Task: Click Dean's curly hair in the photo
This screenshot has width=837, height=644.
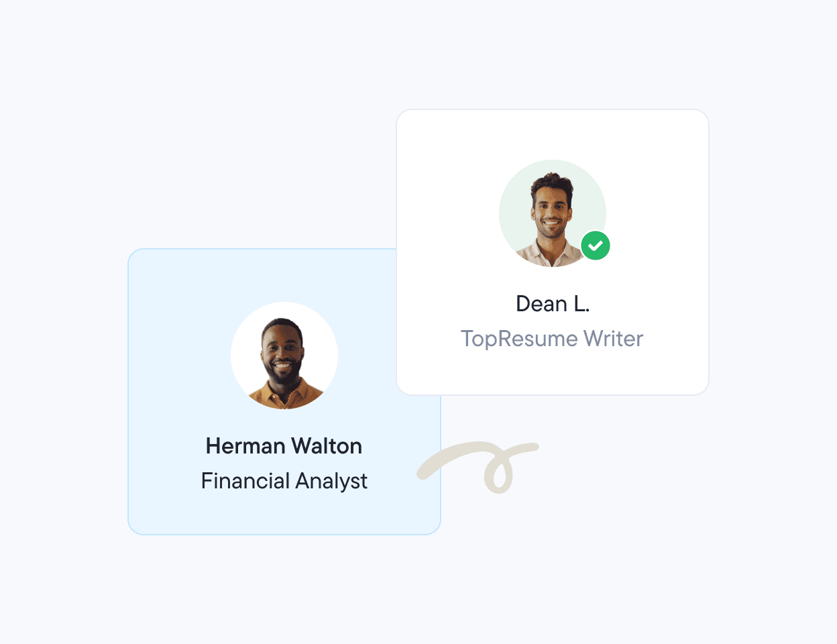Action: (552, 182)
